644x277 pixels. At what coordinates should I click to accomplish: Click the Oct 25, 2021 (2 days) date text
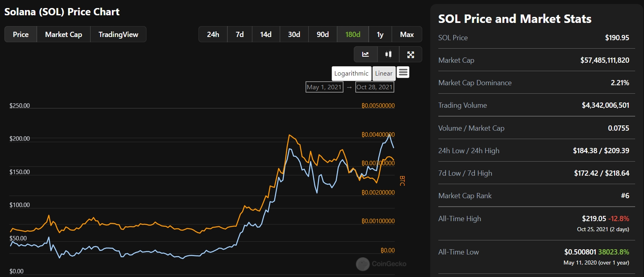click(603, 229)
